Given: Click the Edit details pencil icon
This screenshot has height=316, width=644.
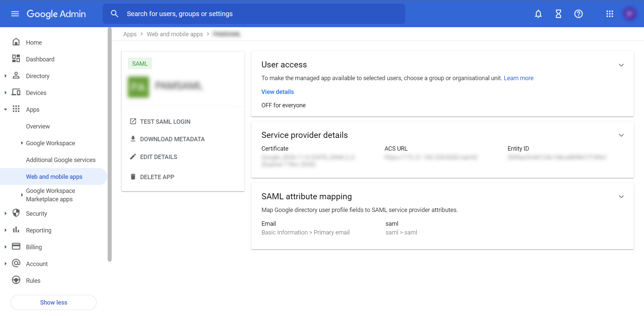Looking at the screenshot, I should (x=133, y=157).
